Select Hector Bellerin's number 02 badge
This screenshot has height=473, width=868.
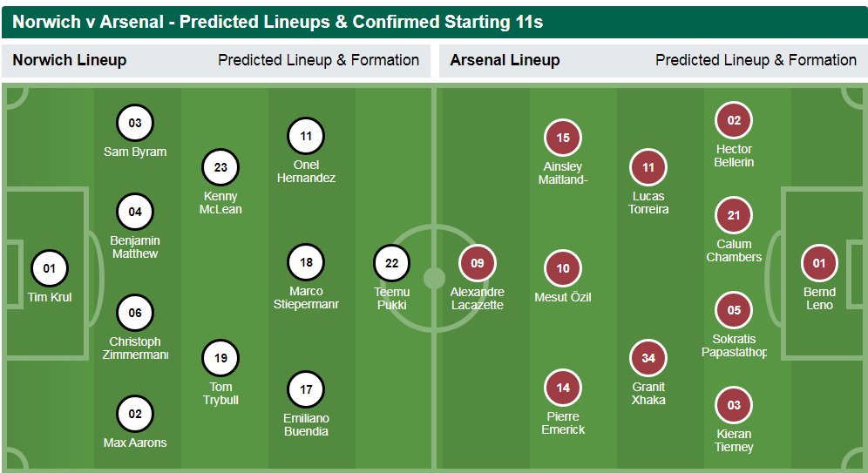point(734,120)
